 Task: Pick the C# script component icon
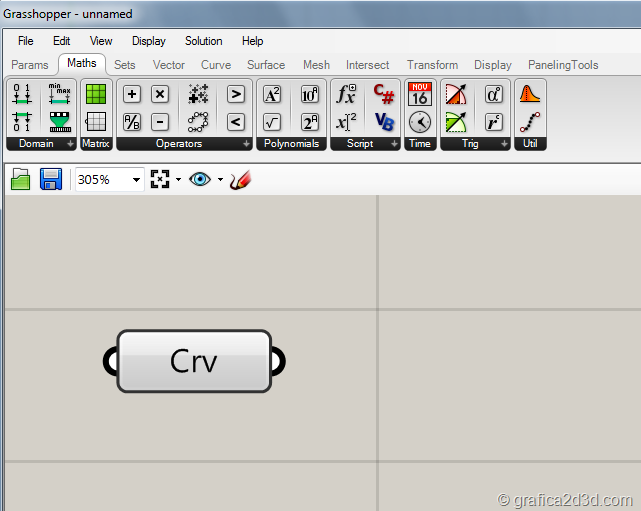[384, 94]
